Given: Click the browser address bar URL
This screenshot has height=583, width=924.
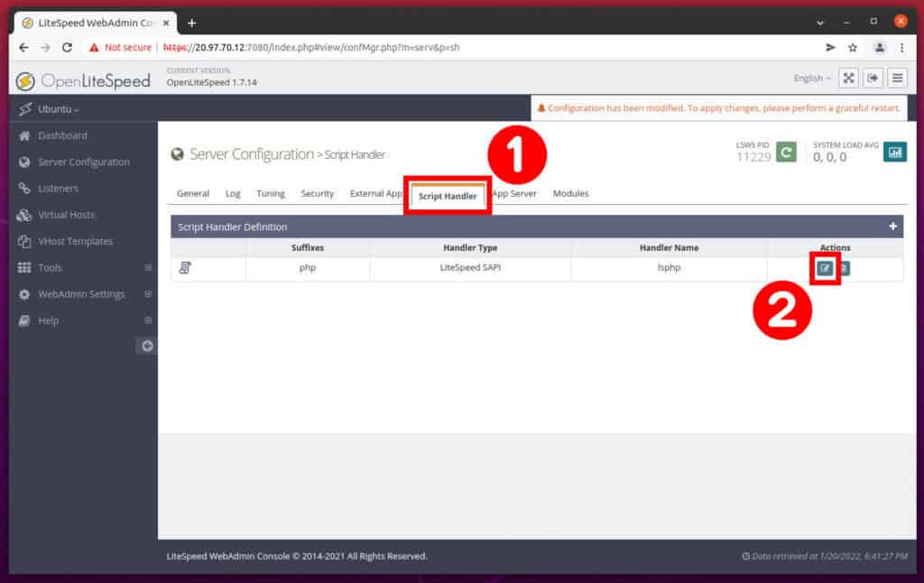Looking at the screenshot, I should click(x=311, y=47).
